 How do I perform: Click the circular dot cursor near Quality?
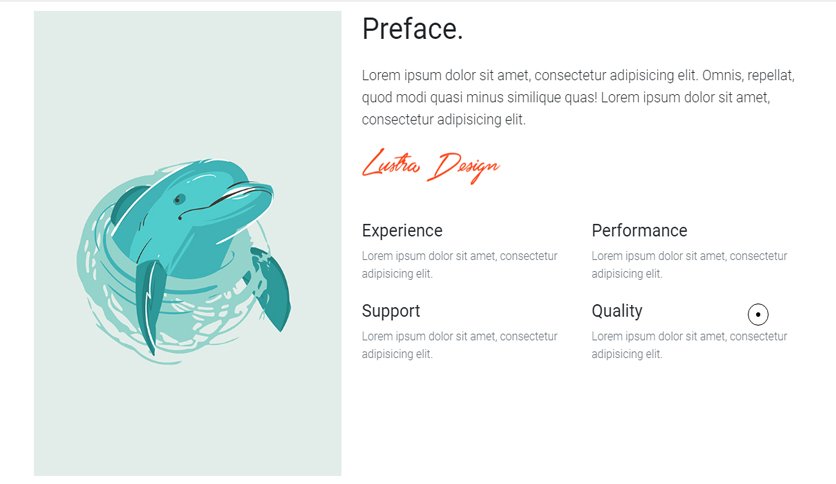758,314
